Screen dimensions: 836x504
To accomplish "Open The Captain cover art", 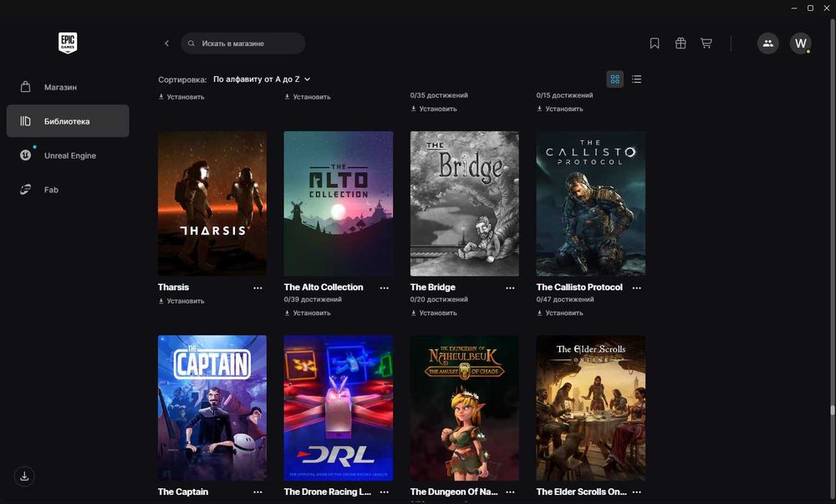I will pyautogui.click(x=212, y=408).
